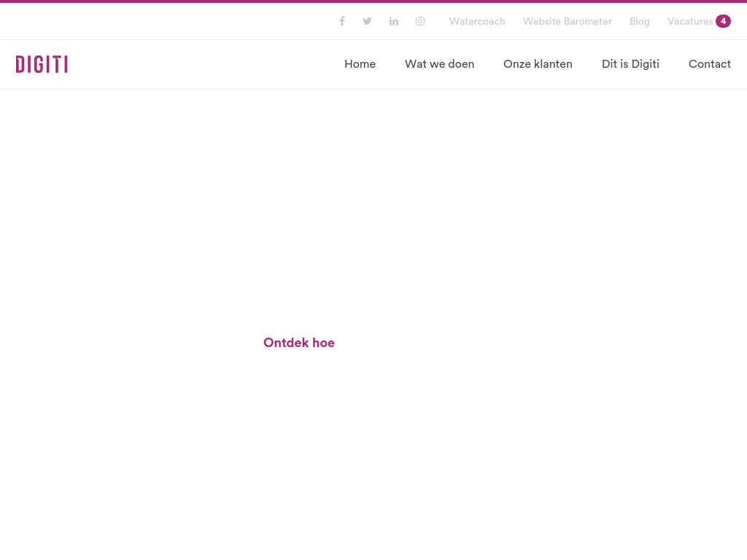Open the Dit is Digiti page
The image size is (747, 560).
[630, 64]
